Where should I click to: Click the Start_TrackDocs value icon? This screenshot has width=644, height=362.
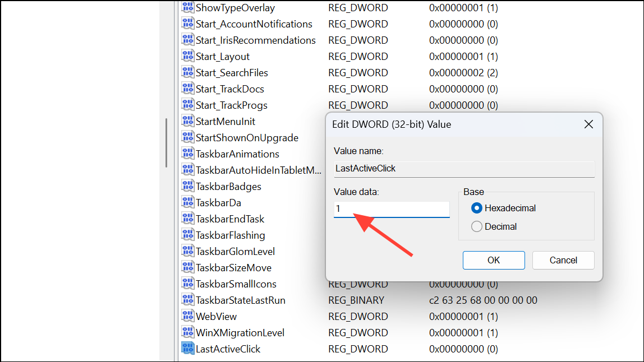pos(187,89)
